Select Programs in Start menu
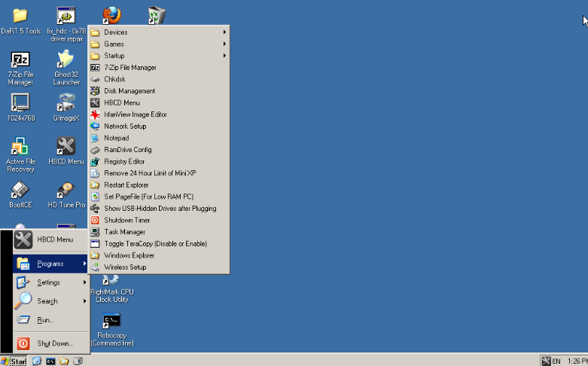This screenshot has width=588, height=366. (50, 264)
